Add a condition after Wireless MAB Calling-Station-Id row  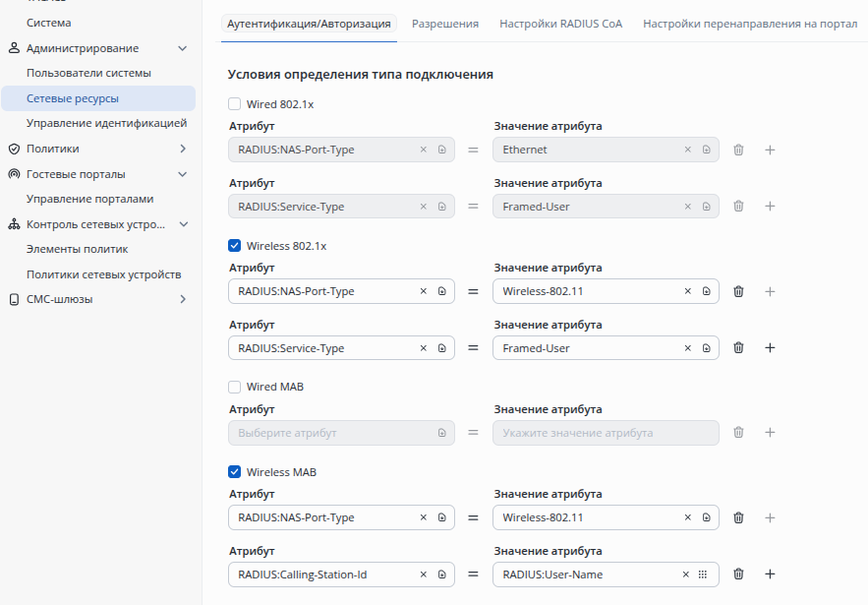[x=770, y=575]
